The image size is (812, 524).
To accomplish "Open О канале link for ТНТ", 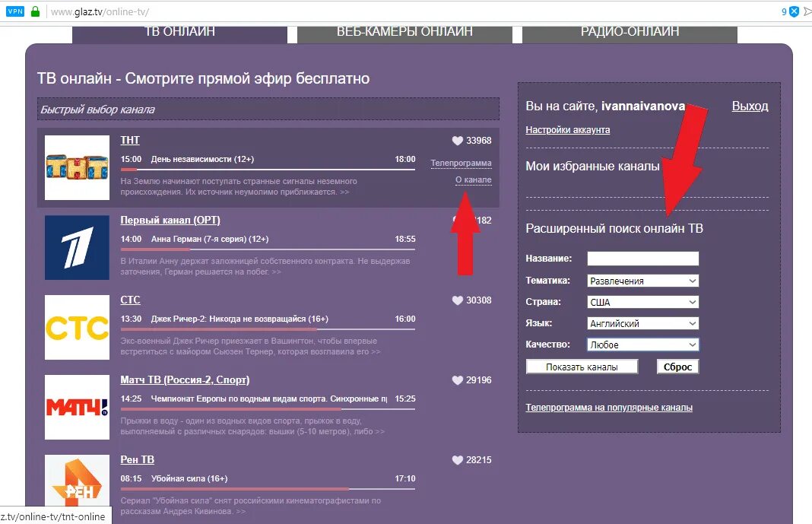I will [474, 179].
